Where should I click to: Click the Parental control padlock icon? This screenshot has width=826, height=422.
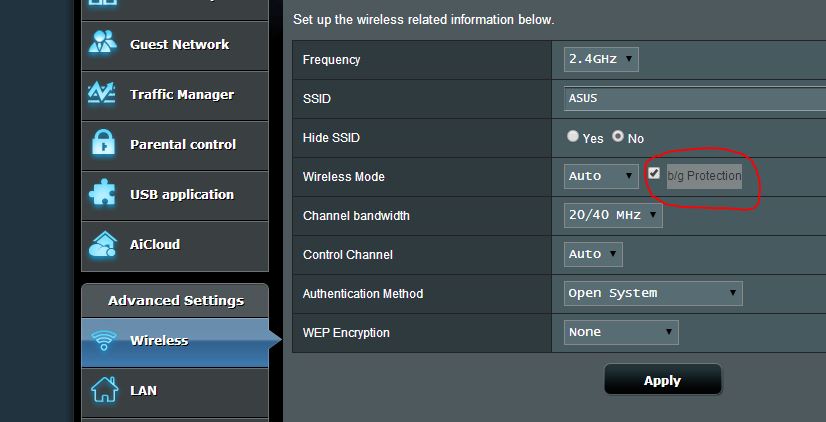coord(103,143)
